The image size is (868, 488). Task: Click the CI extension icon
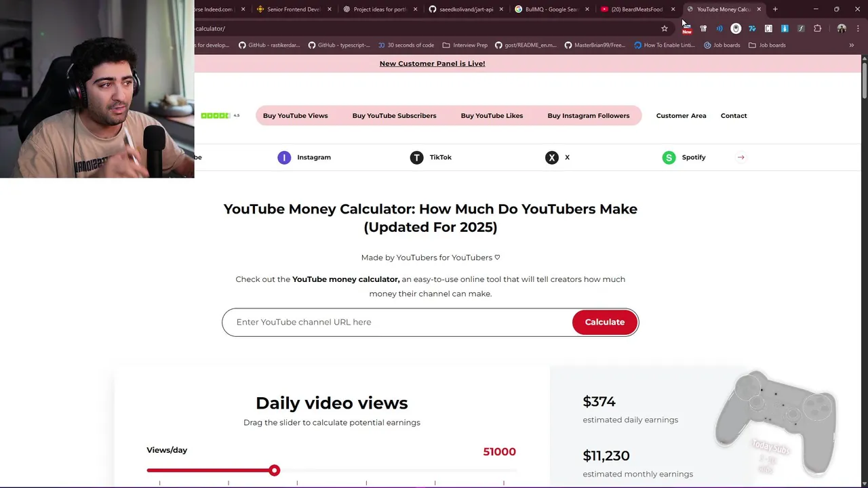coord(768,28)
